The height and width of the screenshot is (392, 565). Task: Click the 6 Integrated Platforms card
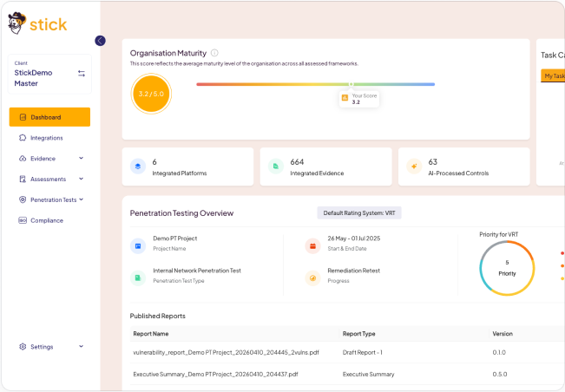[x=187, y=167]
